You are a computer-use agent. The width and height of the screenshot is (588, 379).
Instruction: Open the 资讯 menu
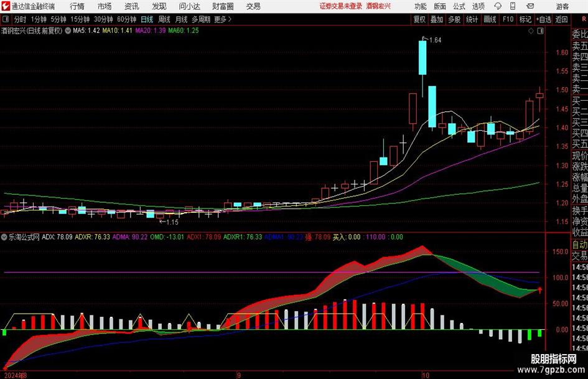[132, 6]
